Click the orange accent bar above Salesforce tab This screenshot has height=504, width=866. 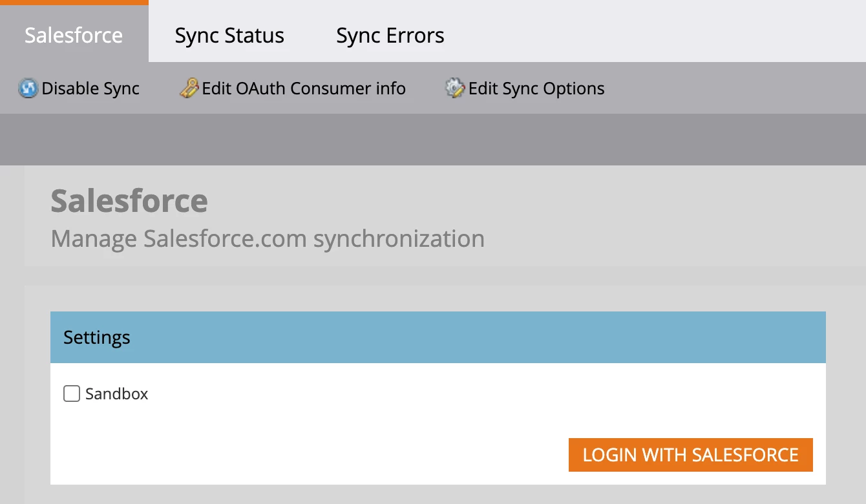tap(74, 2)
